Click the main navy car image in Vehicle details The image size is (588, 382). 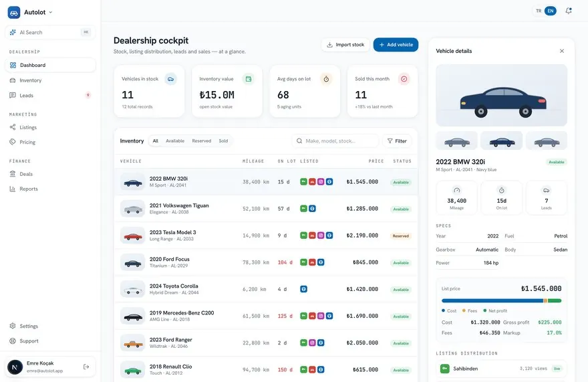[x=501, y=96]
